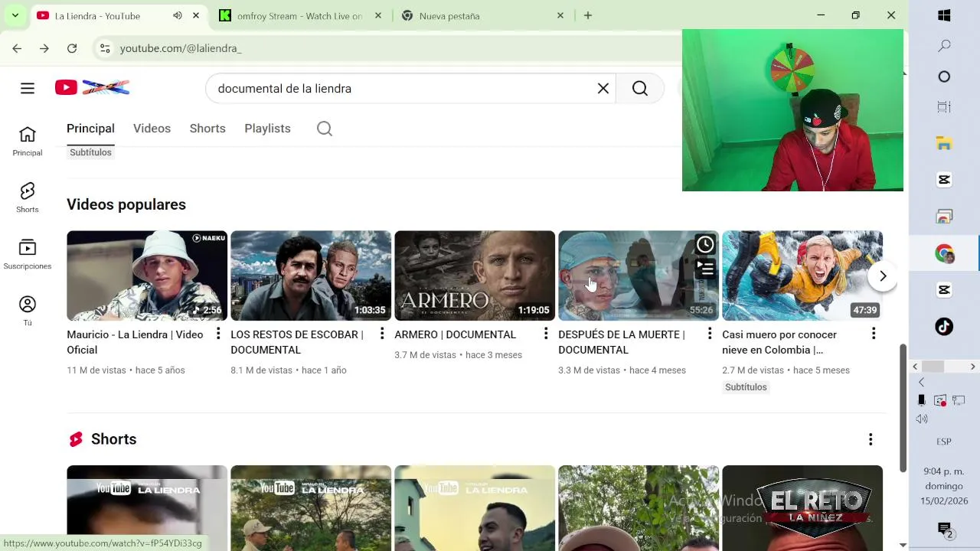Open options for Los Restos de Escobar
980x551 pixels.
[382, 334]
